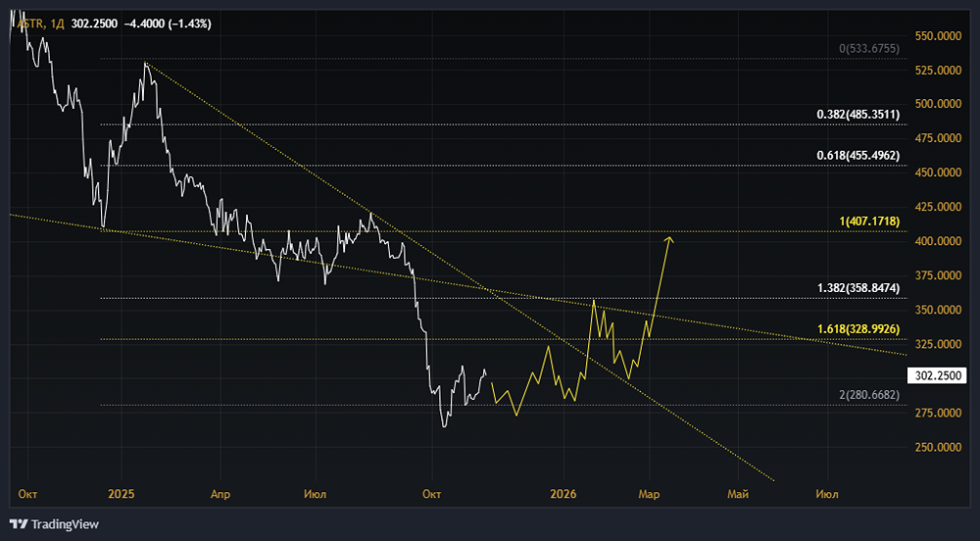The width and height of the screenshot is (980, 541).
Task: Click the 550.0000 price scale value
Action: 937,35
